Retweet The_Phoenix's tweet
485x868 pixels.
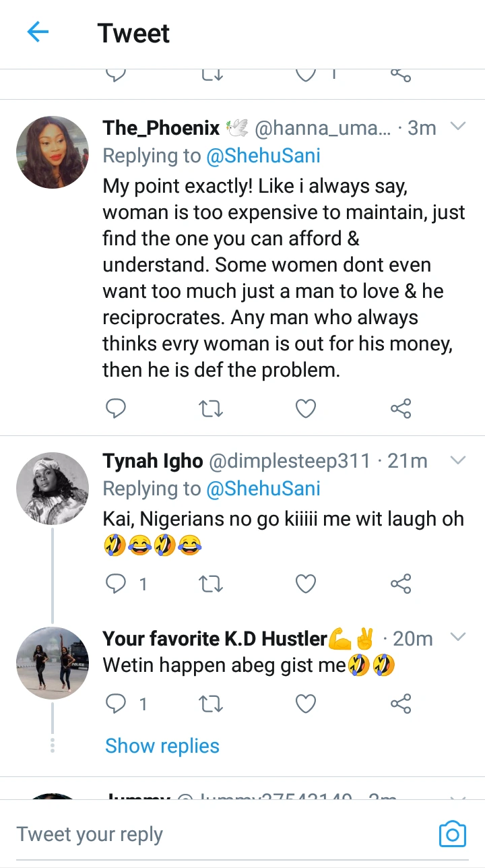tap(211, 408)
